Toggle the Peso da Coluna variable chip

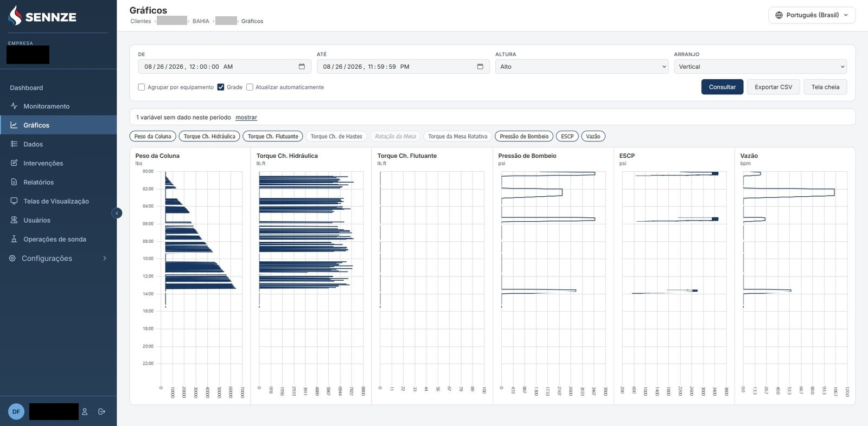point(152,137)
